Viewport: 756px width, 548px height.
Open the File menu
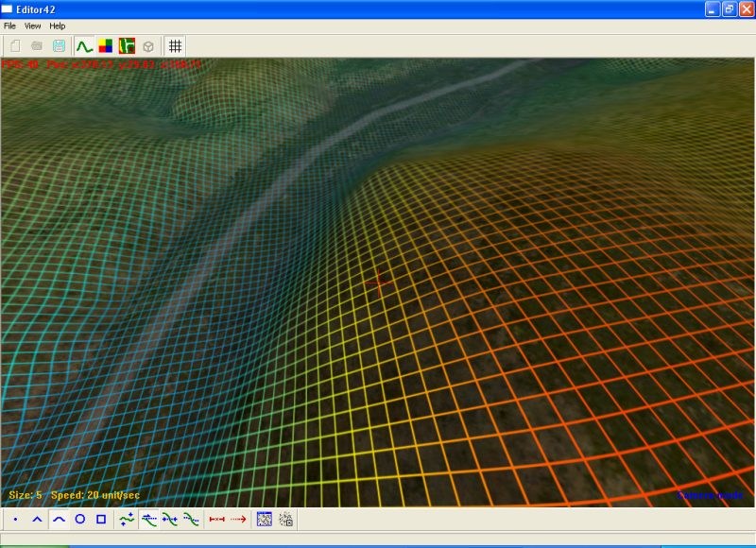pos(10,26)
